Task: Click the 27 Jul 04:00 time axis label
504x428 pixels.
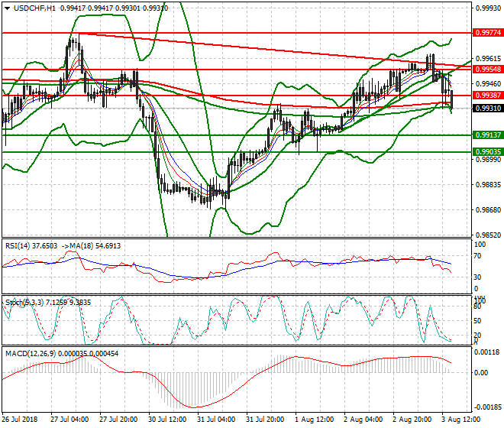Action: pos(69,420)
